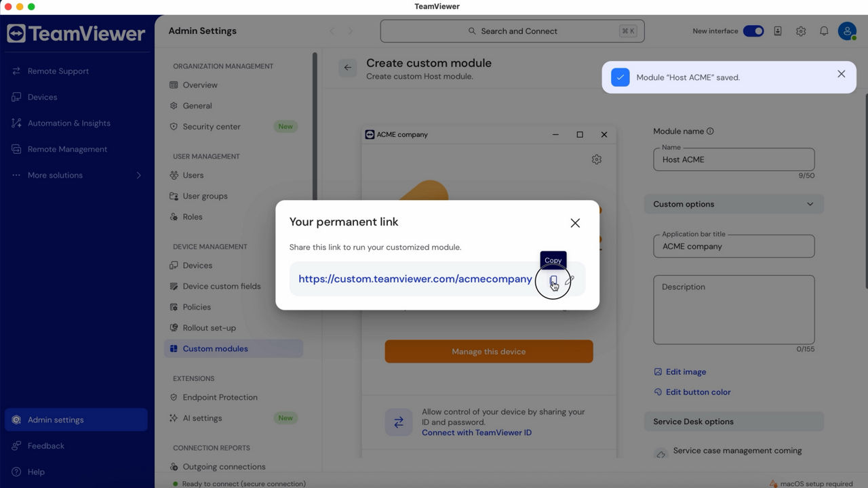Image resolution: width=868 pixels, height=488 pixels.
Task: Open the contacts book icon in top bar
Action: click(778, 31)
